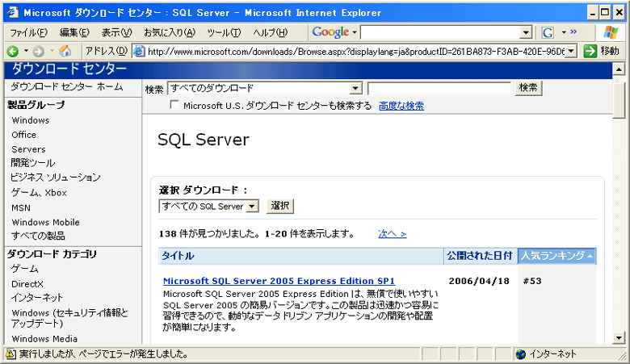The image size is (630, 364).
Task: Open the Home page icon
Action: click(65, 51)
